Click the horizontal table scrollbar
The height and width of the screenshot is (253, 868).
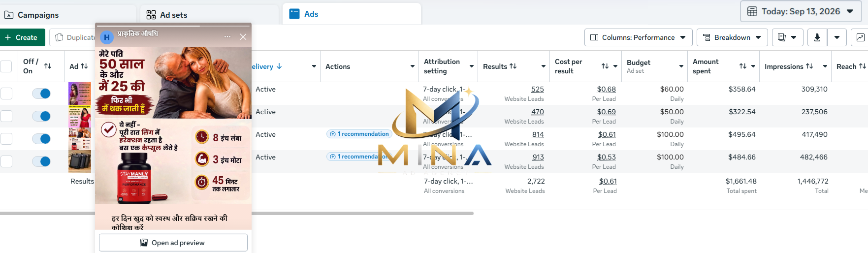click(x=237, y=214)
